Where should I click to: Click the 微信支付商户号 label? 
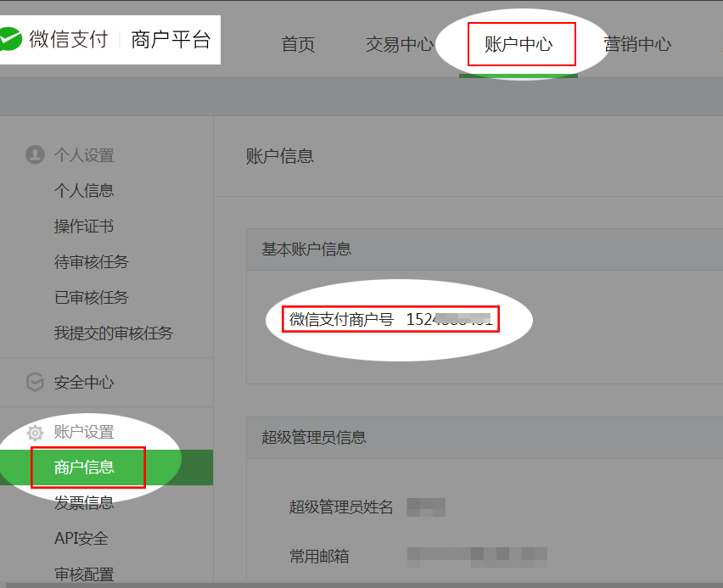[341, 319]
